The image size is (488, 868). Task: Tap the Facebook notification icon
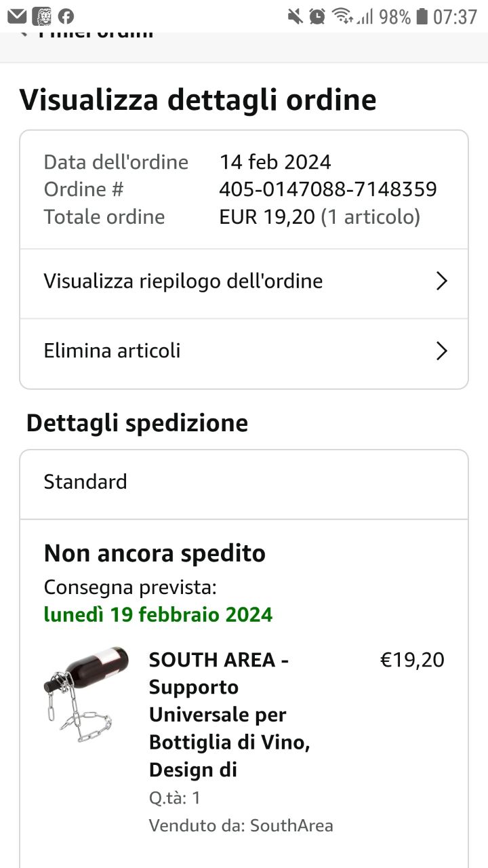click(x=66, y=16)
